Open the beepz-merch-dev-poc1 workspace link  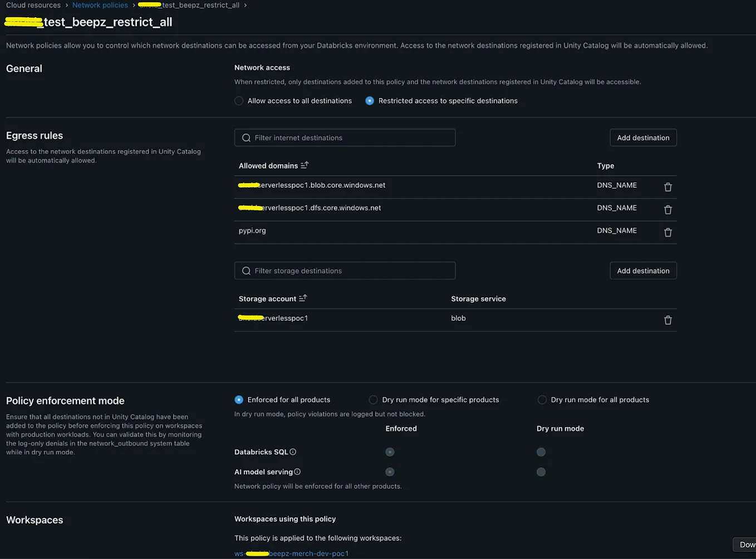point(291,553)
